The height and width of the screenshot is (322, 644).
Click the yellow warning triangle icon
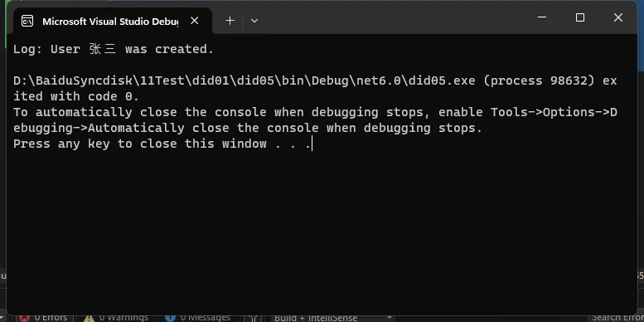pyautogui.click(x=90, y=319)
